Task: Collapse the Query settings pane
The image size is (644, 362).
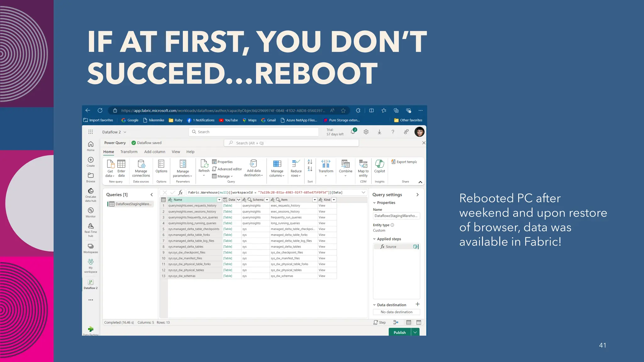Action: 418,195
